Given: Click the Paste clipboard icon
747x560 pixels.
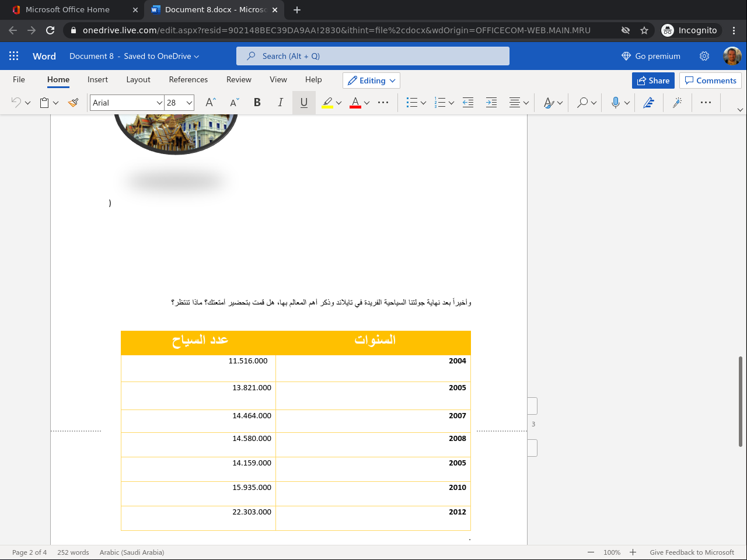Looking at the screenshot, I should (x=44, y=103).
